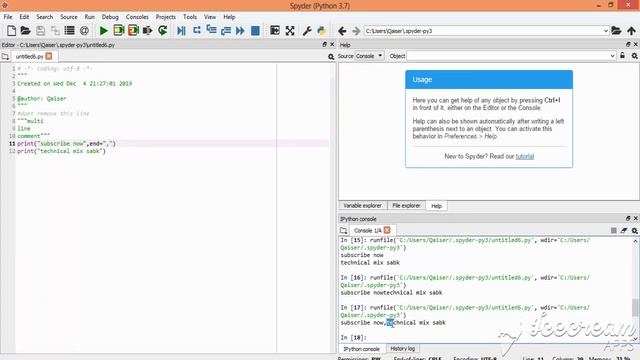Click the Save all files icon
Viewport: 640px width, 360px height.
coord(55,31)
